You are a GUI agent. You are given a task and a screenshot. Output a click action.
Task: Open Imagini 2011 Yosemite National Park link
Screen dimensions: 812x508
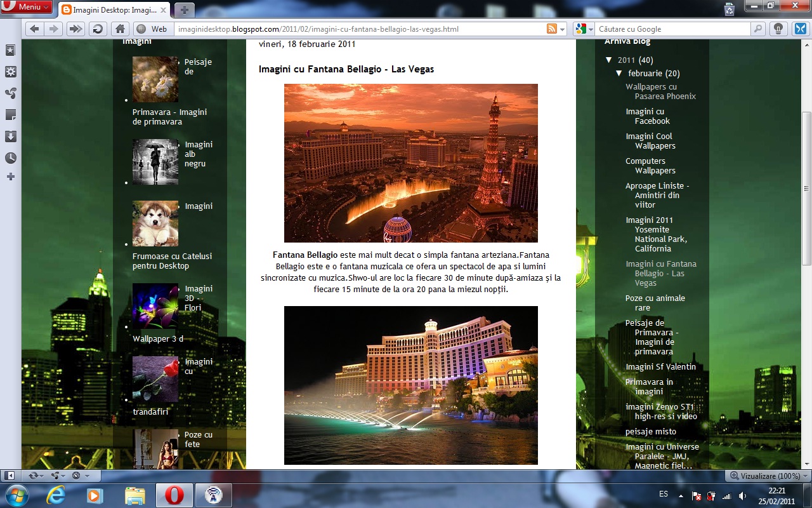[657, 234]
